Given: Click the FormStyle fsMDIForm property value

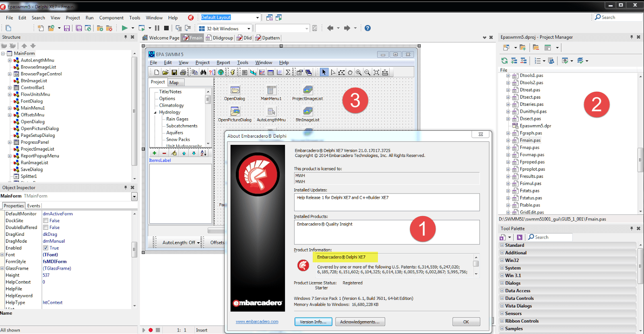Looking at the screenshot, I should [x=55, y=262].
